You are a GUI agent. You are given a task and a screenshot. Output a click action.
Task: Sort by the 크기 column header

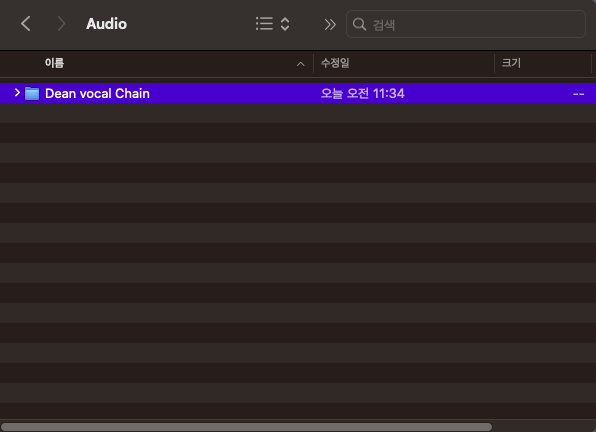(x=511, y=63)
